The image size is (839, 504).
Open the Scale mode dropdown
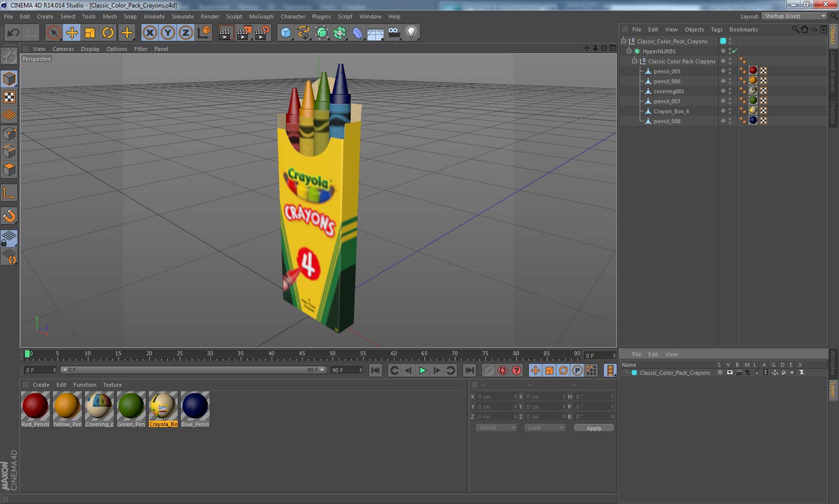point(545,428)
